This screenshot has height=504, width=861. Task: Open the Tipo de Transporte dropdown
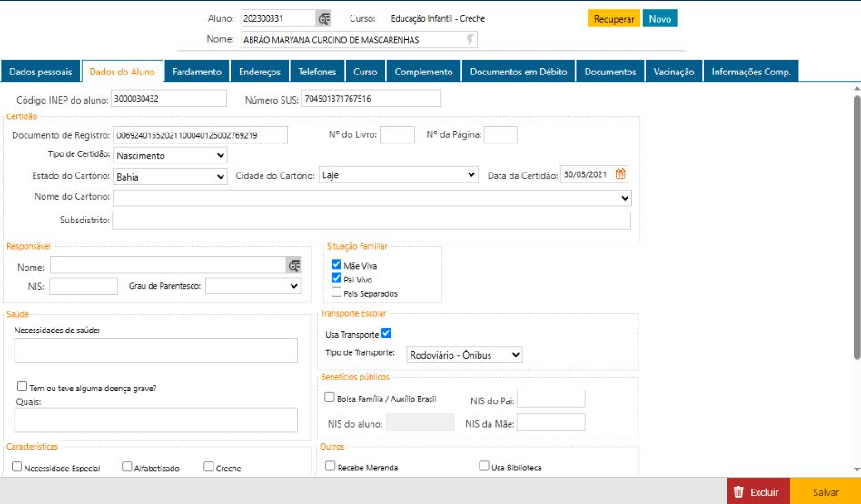tap(463, 355)
